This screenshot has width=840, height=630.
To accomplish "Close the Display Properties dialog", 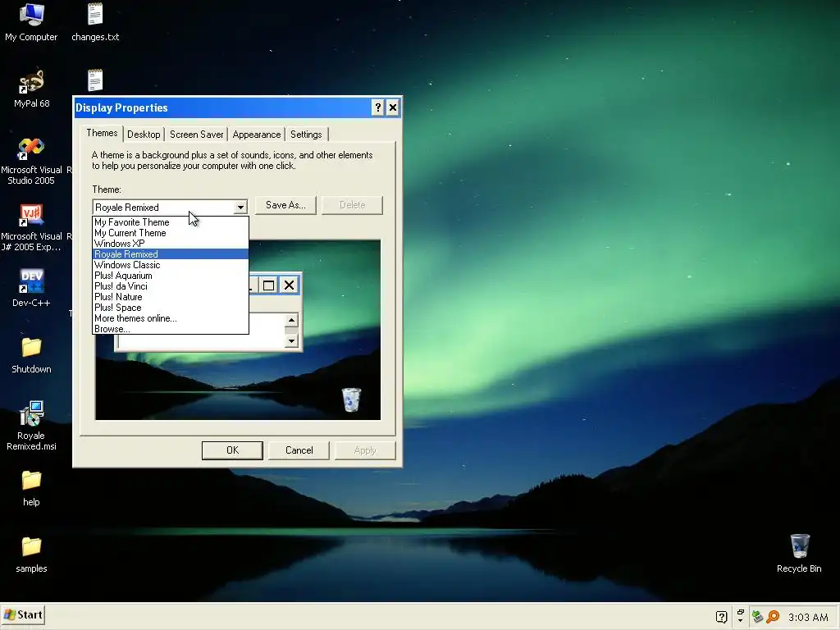I will (x=393, y=107).
